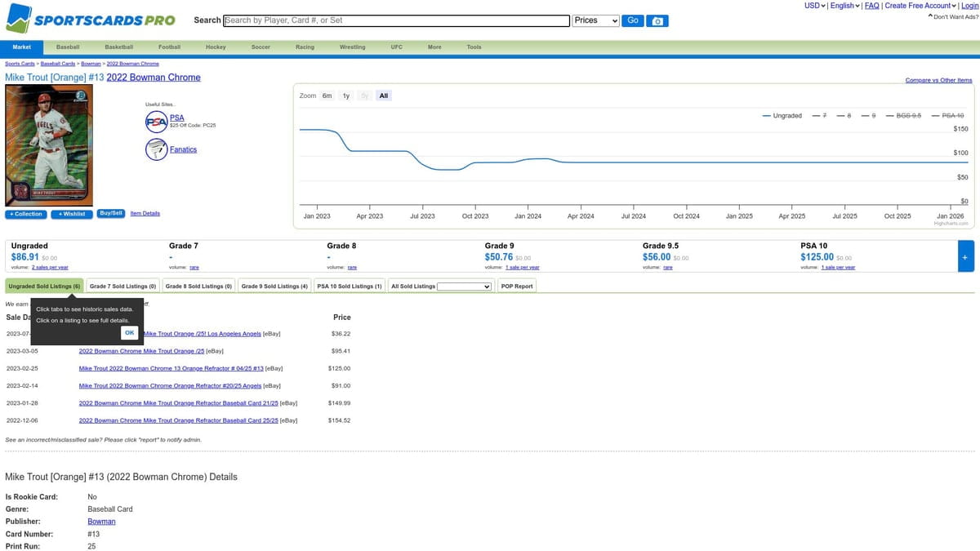Open the Orange Refractor # 04/25 listing
Viewport: 980px width, 551px height.
pyautogui.click(x=171, y=368)
